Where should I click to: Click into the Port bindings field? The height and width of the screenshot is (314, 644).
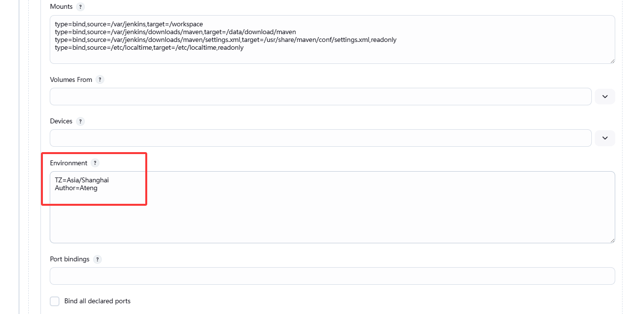click(x=332, y=276)
